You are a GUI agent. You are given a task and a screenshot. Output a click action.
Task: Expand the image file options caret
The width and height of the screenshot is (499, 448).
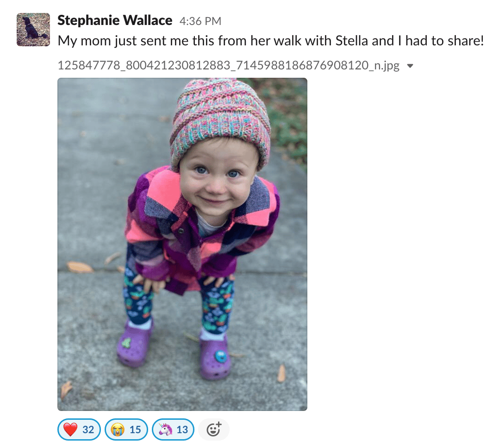pyautogui.click(x=410, y=66)
